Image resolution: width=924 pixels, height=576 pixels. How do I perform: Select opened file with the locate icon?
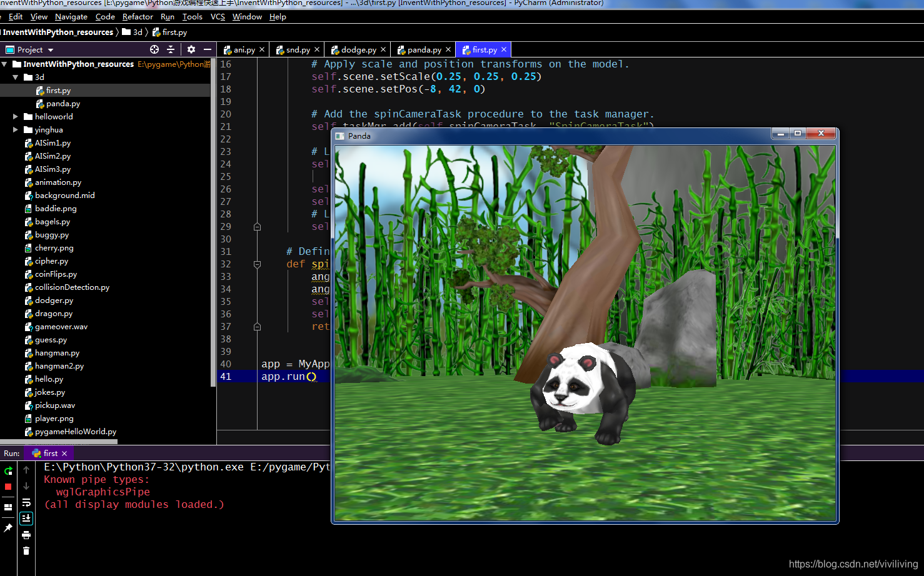tap(155, 49)
